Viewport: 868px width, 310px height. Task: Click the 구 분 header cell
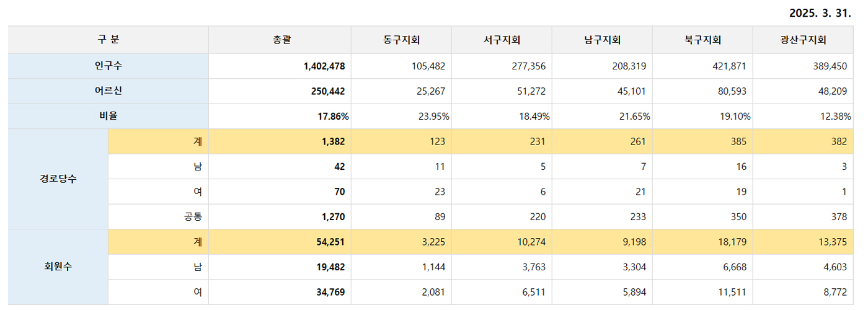[108, 40]
